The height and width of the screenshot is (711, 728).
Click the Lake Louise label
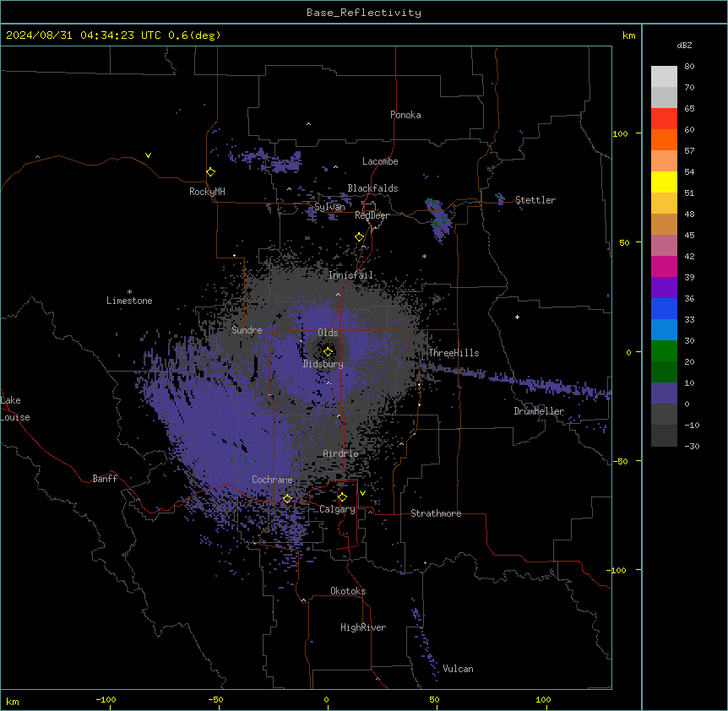[14, 409]
